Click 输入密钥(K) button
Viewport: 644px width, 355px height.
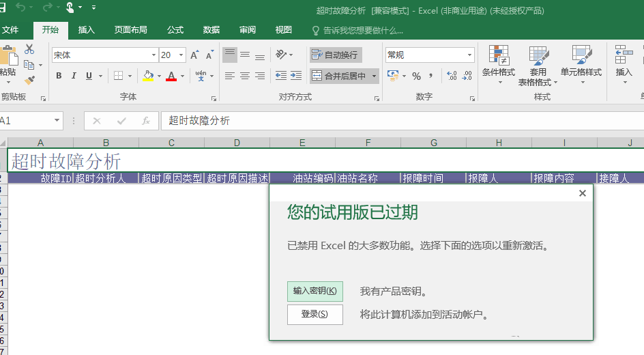[315, 291]
